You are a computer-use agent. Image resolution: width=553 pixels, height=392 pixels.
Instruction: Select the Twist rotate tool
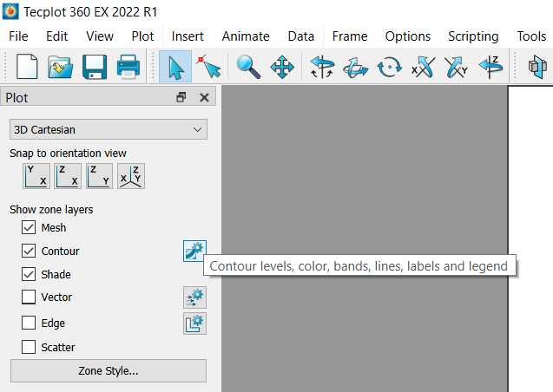389,67
